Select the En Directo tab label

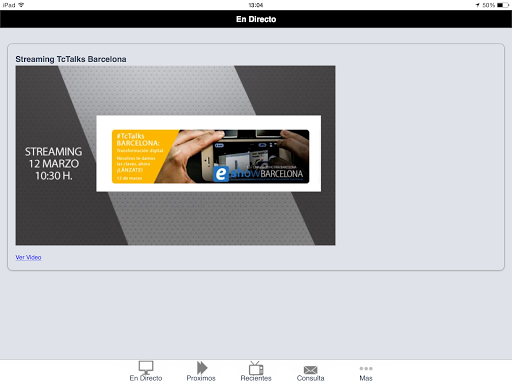[x=146, y=378]
